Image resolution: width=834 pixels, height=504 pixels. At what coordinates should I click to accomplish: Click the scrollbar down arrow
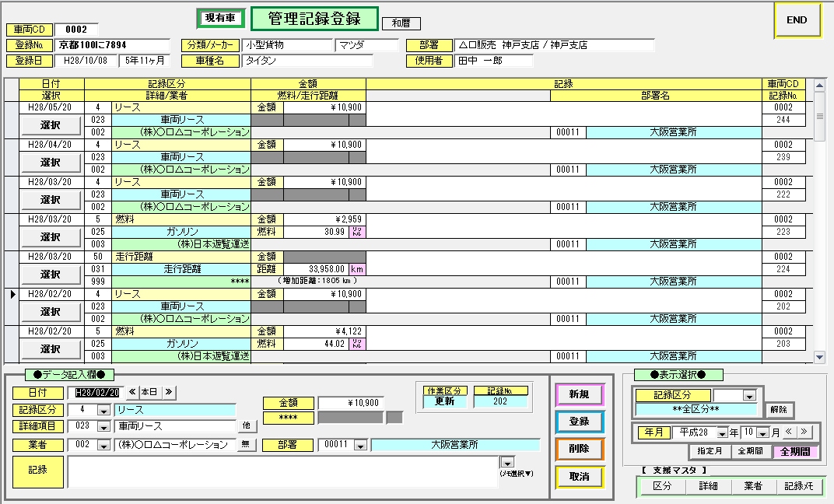click(820, 358)
